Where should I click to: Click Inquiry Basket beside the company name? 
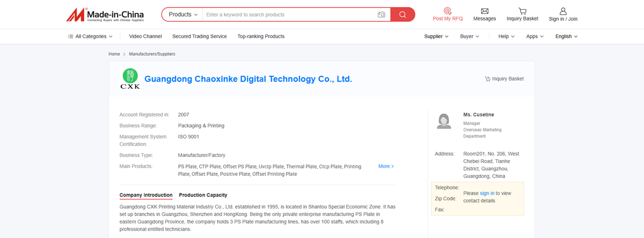(x=504, y=79)
